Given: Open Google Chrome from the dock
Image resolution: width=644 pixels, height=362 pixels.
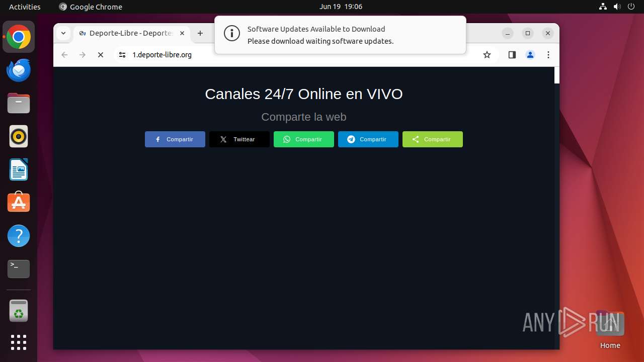Looking at the screenshot, I should [x=19, y=37].
